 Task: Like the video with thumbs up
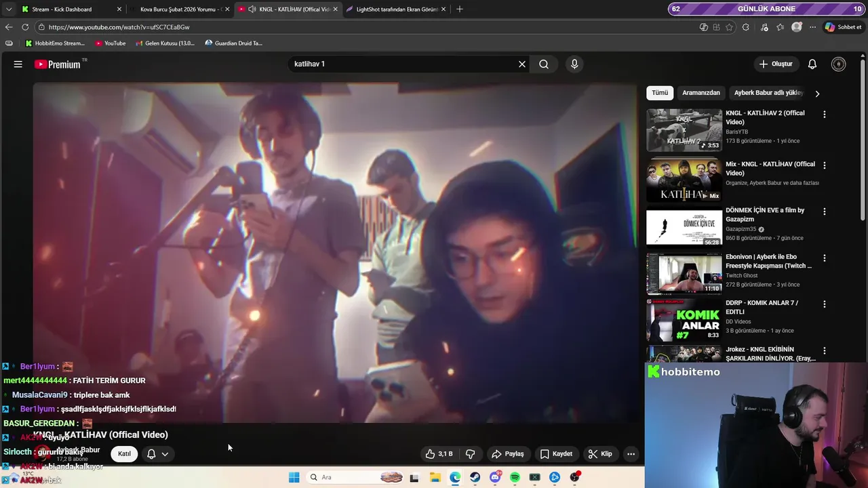pyautogui.click(x=439, y=454)
